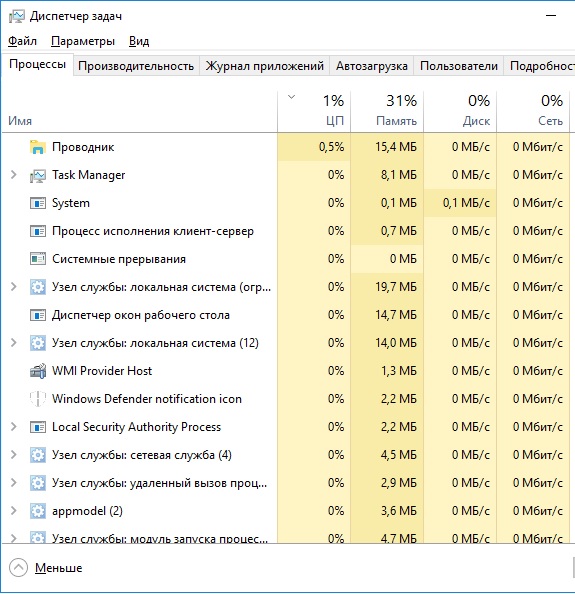Expand the appmodel (2) group

click(14, 511)
